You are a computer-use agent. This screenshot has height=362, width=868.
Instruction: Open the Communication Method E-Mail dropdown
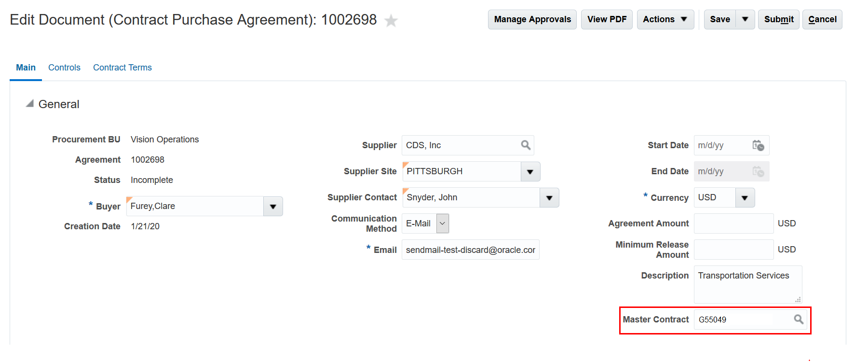click(x=442, y=223)
